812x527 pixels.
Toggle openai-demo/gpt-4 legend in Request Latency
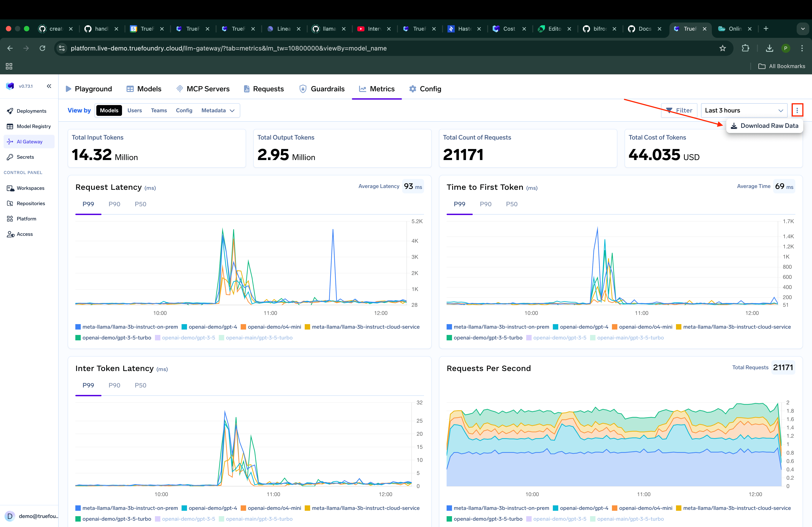pos(209,327)
